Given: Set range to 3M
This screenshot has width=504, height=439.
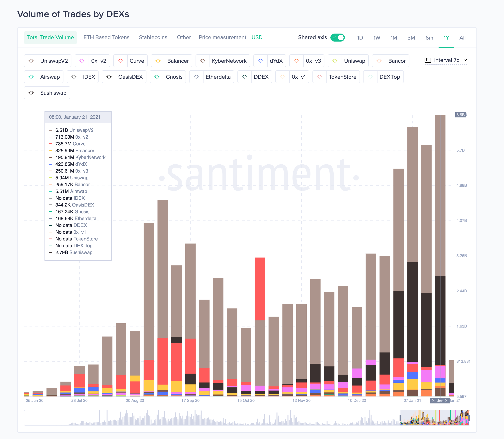Looking at the screenshot, I should (x=411, y=38).
